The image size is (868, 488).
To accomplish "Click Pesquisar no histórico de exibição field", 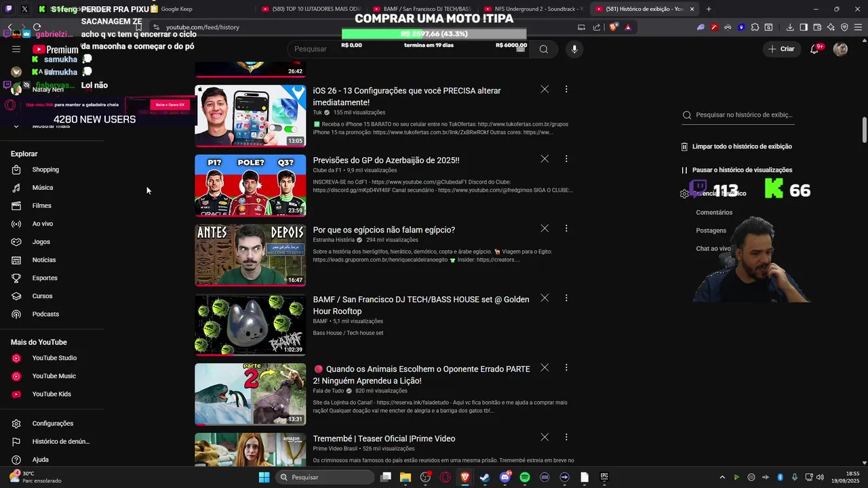I will (x=738, y=115).
